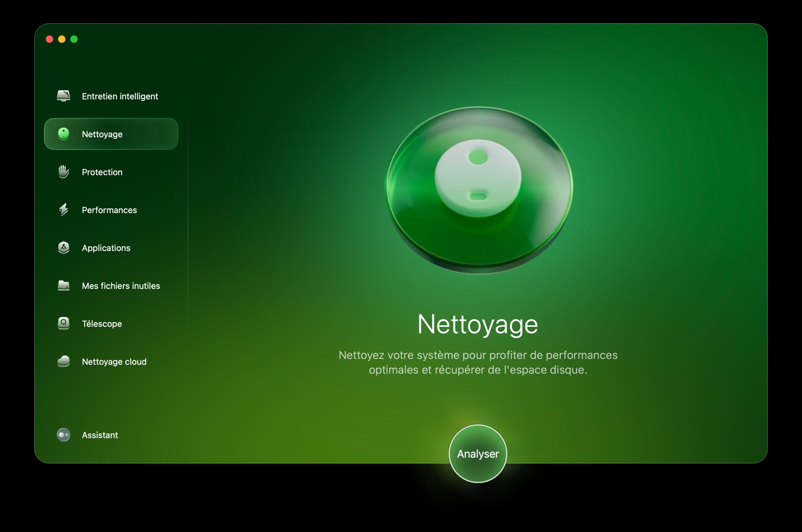Click the Applications hexagon icon
The width and height of the screenshot is (802, 532).
[x=64, y=248]
